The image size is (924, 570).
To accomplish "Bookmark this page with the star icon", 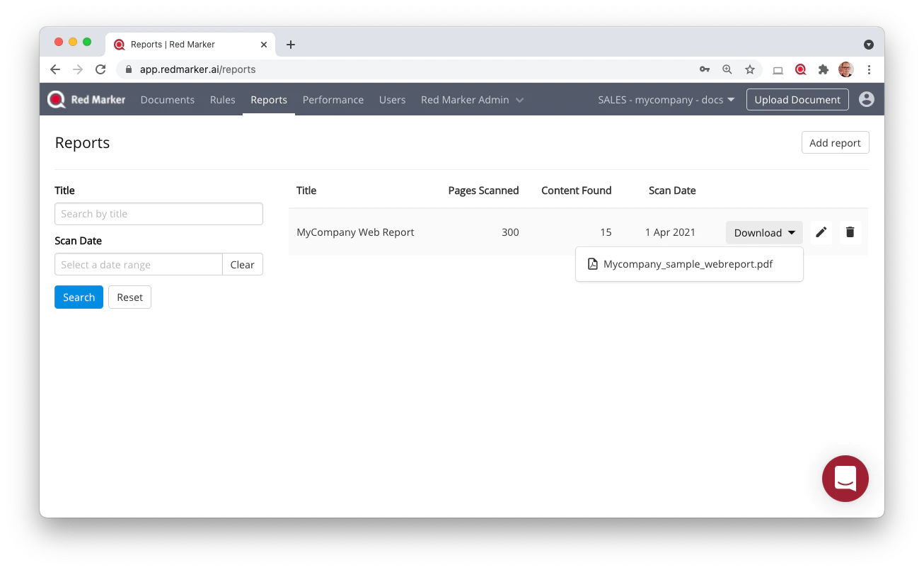I will click(x=750, y=69).
